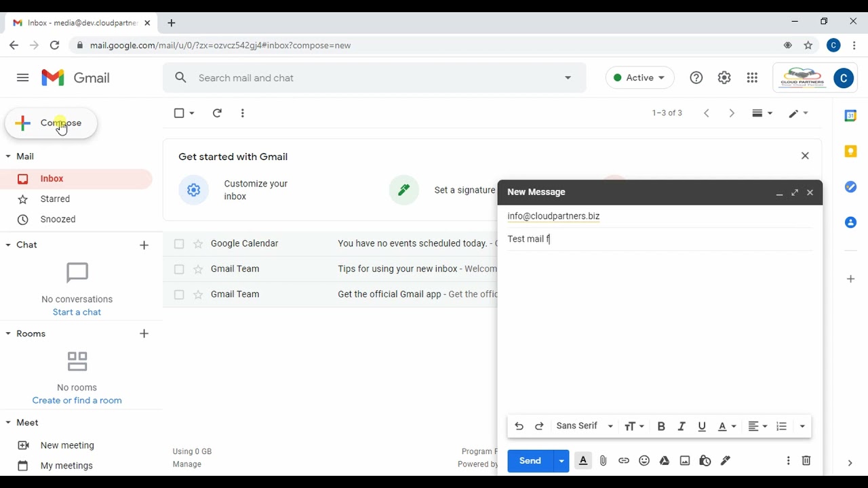Select the Get the official Gmail app checkbox
Viewport: 868px width, 488px height.
(x=179, y=295)
